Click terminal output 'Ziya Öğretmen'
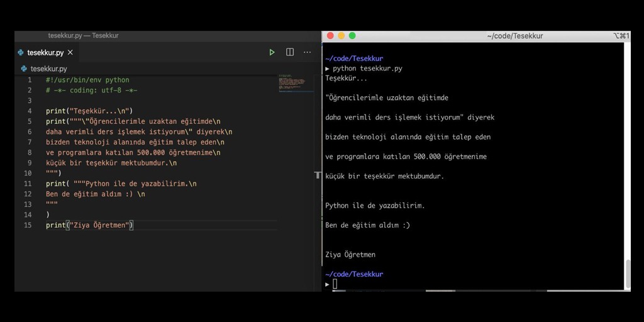Image resolution: width=644 pixels, height=322 pixels. pos(350,255)
